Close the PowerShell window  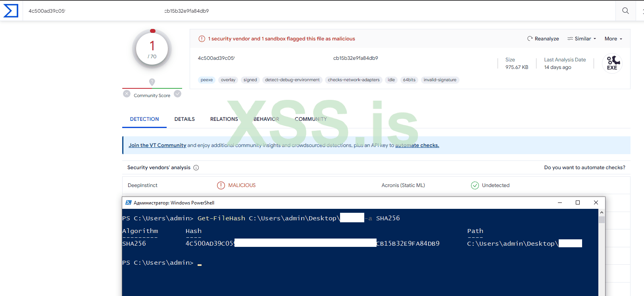pyautogui.click(x=596, y=202)
